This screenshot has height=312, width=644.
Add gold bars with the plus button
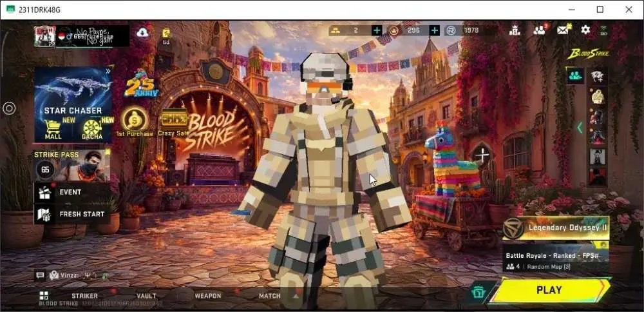(x=377, y=30)
